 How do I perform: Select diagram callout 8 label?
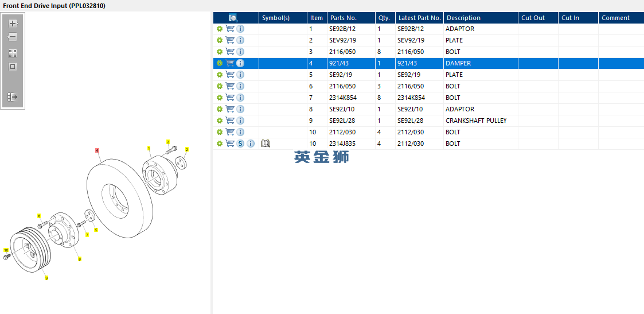(x=80, y=259)
